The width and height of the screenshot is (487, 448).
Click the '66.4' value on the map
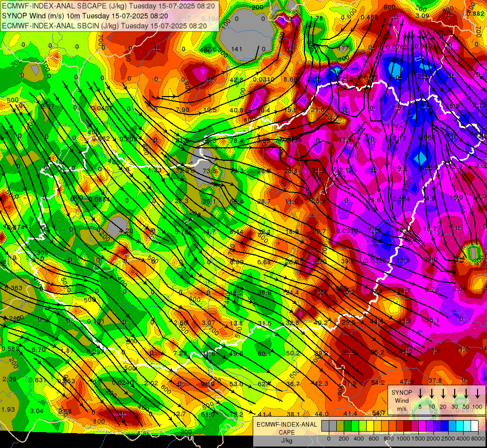(x=237, y=202)
